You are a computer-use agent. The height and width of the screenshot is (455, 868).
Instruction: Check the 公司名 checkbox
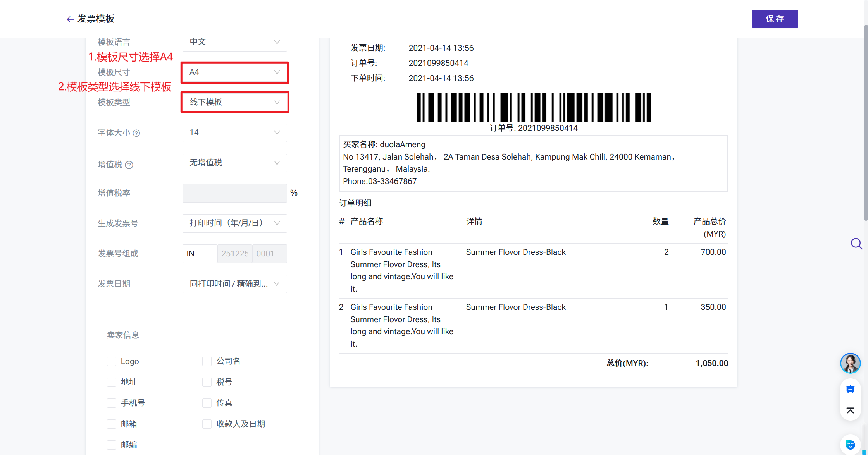click(x=207, y=361)
